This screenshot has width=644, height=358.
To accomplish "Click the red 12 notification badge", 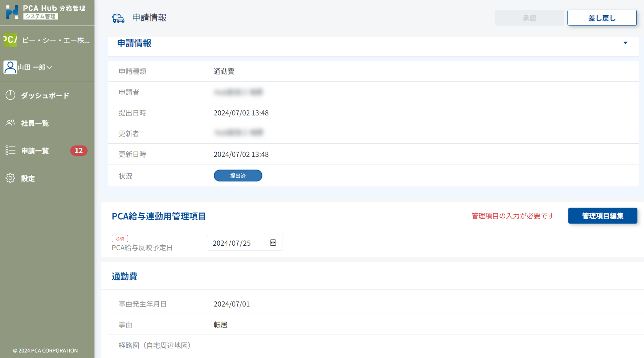I will pos(79,151).
